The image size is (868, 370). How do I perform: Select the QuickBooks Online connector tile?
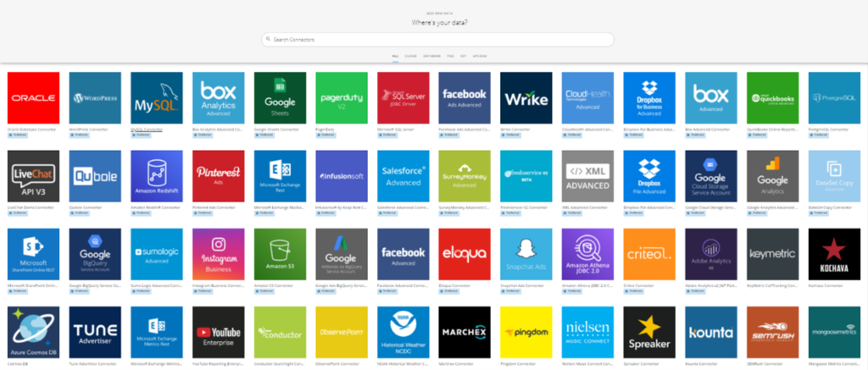click(x=773, y=98)
